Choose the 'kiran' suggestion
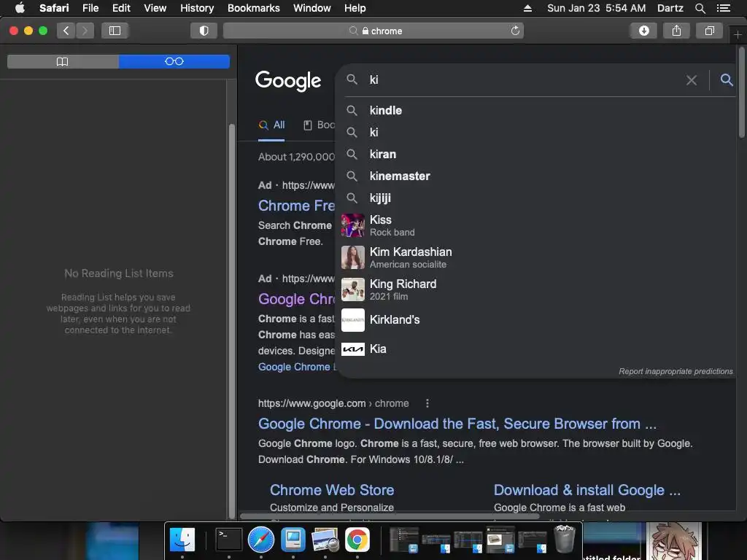This screenshot has width=747, height=560. pyautogui.click(x=536, y=155)
